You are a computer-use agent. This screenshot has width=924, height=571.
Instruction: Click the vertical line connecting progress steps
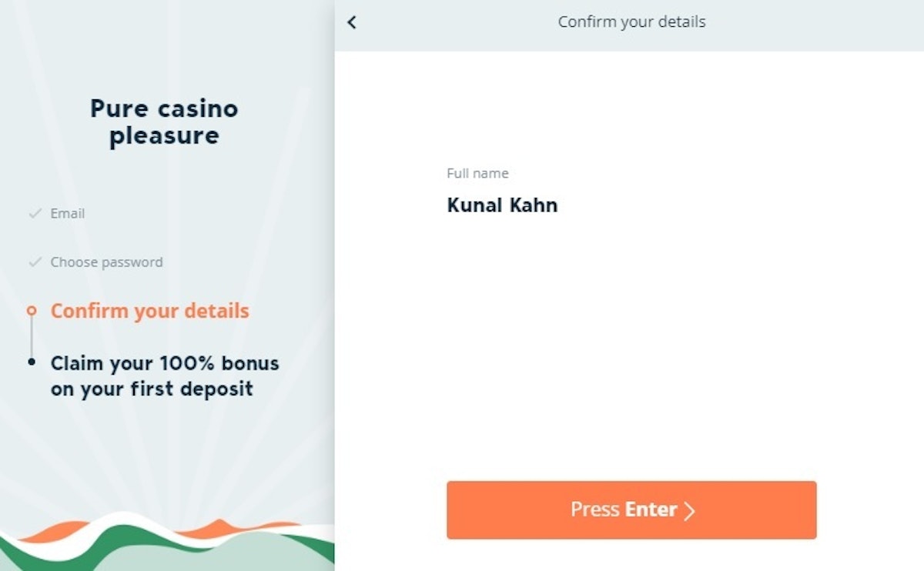(x=32, y=336)
